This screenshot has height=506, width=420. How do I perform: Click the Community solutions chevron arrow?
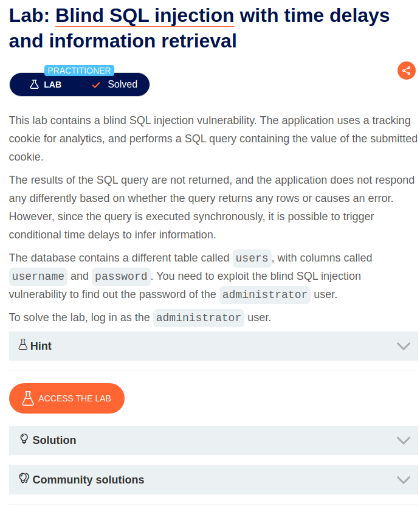pyautogui.click(x=403, y=479)
